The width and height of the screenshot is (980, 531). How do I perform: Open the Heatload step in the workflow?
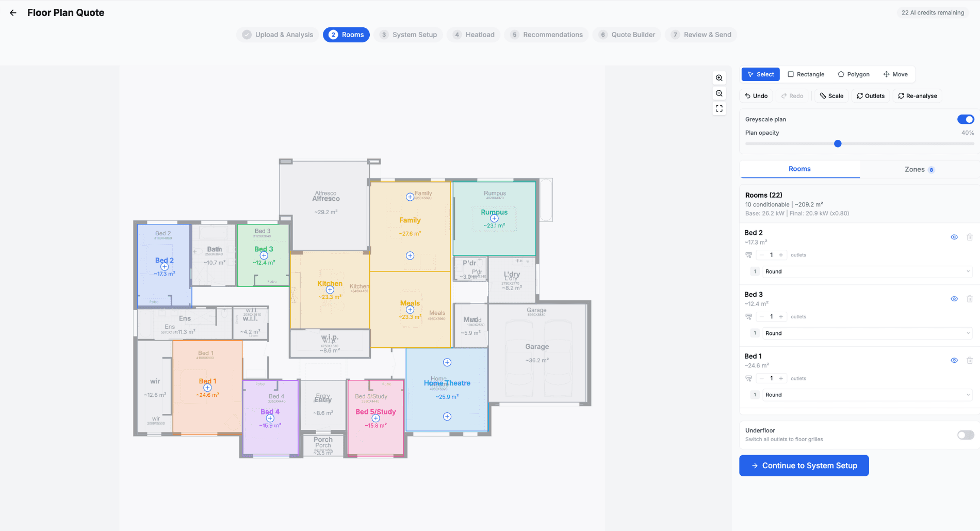pyautogui.click(x=473, y=35)
